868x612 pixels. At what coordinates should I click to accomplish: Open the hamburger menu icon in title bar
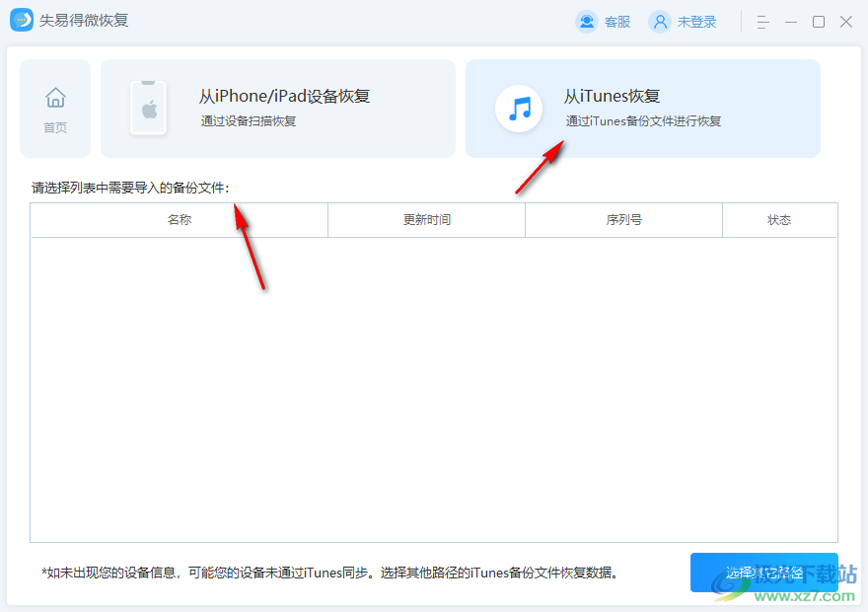click(762, 22)
